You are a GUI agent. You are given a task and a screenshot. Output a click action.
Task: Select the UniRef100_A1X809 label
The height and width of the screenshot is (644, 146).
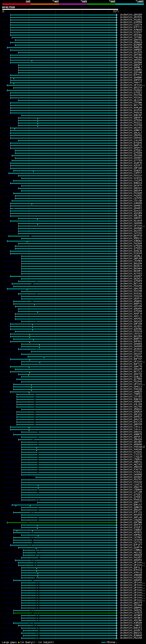[131, 221]
